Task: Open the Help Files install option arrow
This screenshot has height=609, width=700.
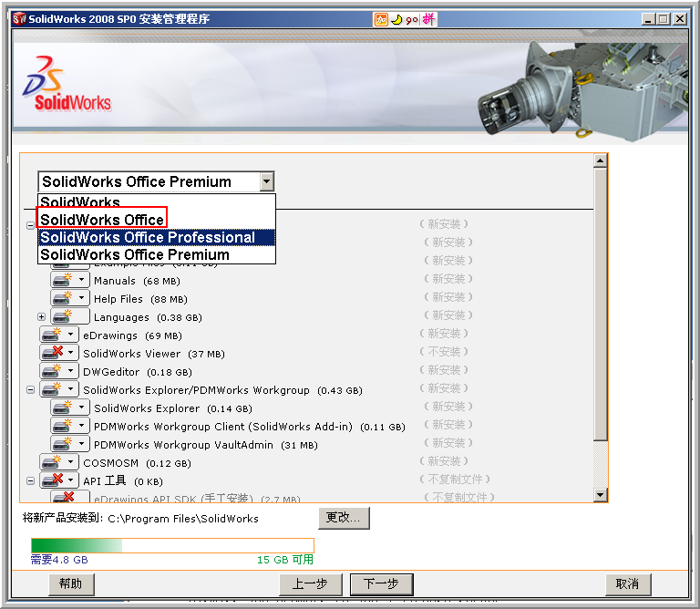Action: [x=81, y=298]
